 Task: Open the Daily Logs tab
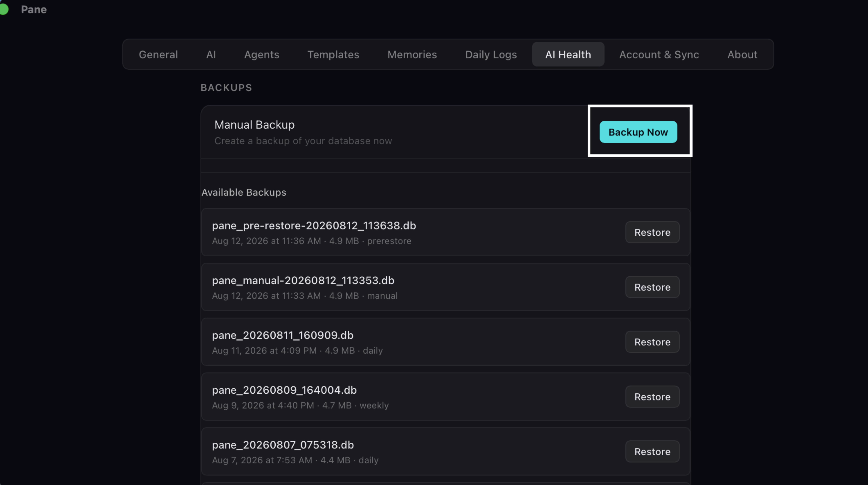coord(491,54)
